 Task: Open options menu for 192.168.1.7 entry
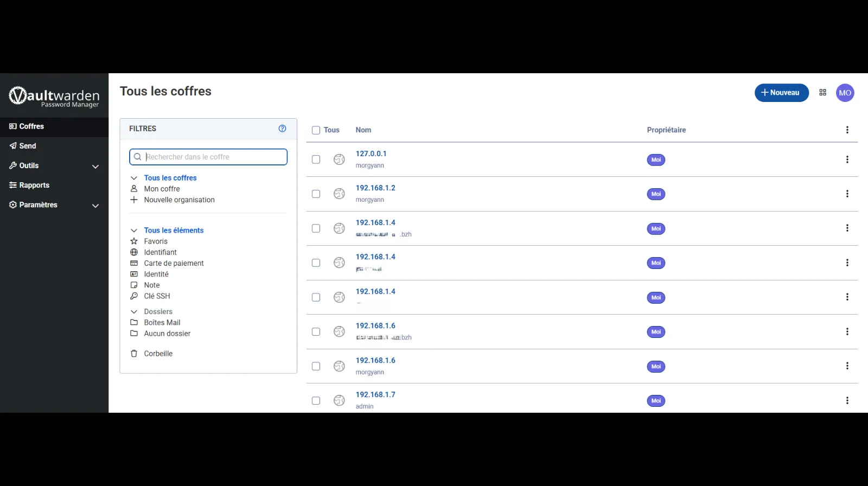pos(847,401)
